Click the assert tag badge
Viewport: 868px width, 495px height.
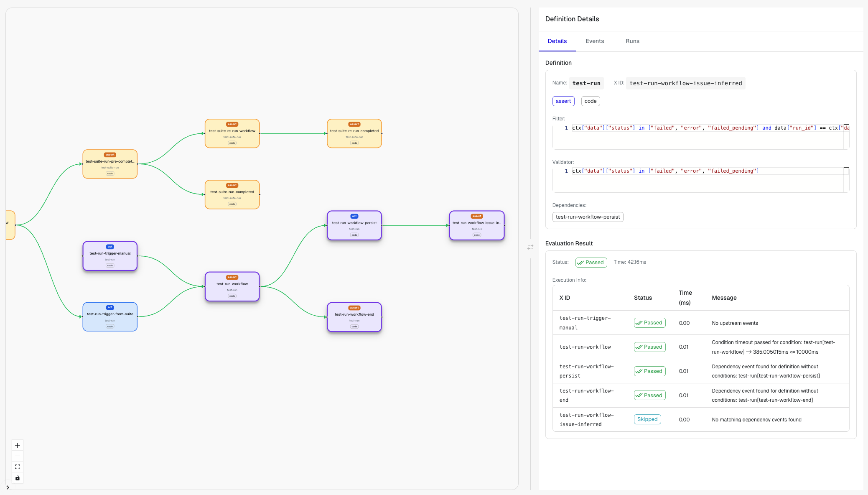point(563,101)
